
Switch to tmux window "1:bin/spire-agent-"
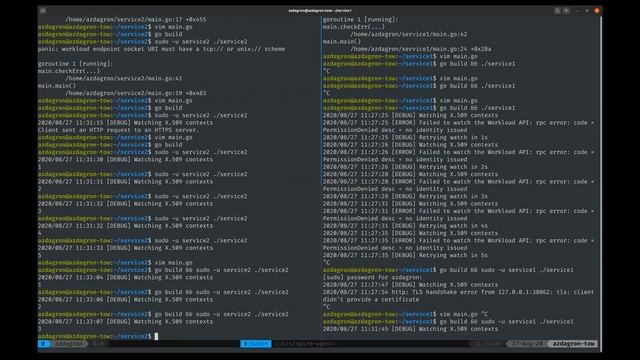[305, 344]
